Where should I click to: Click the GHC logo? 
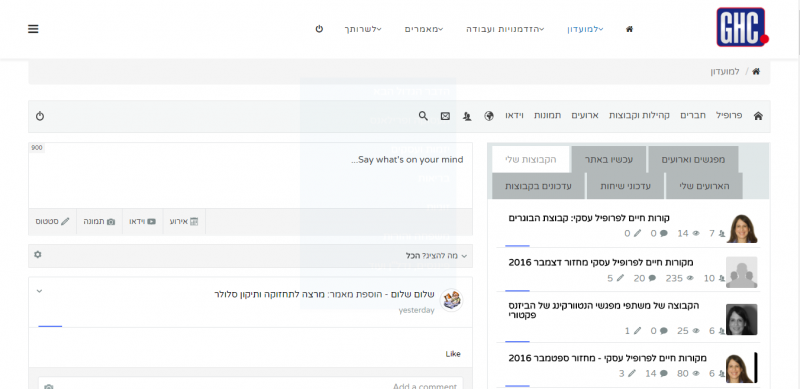(741, 27)
